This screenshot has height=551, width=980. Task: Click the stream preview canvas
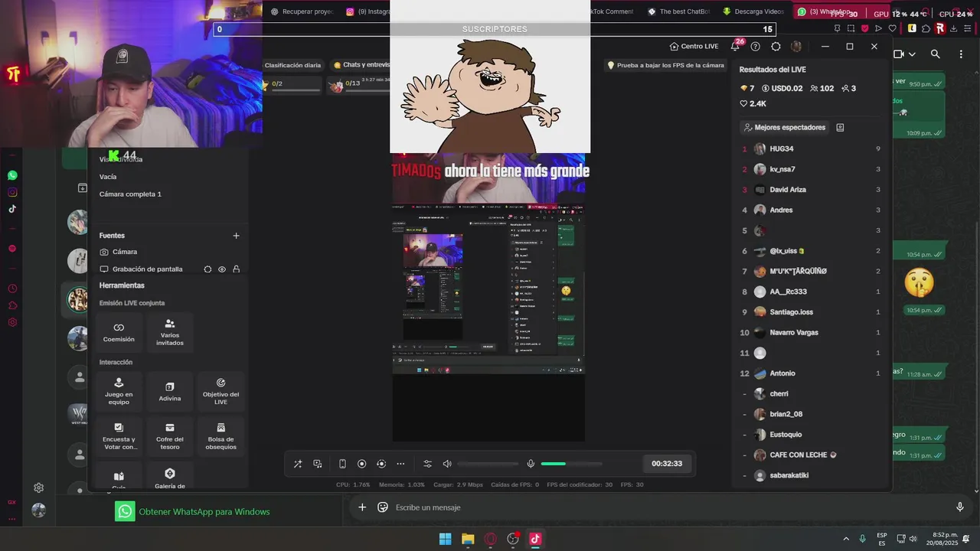(x=488, y=298)
